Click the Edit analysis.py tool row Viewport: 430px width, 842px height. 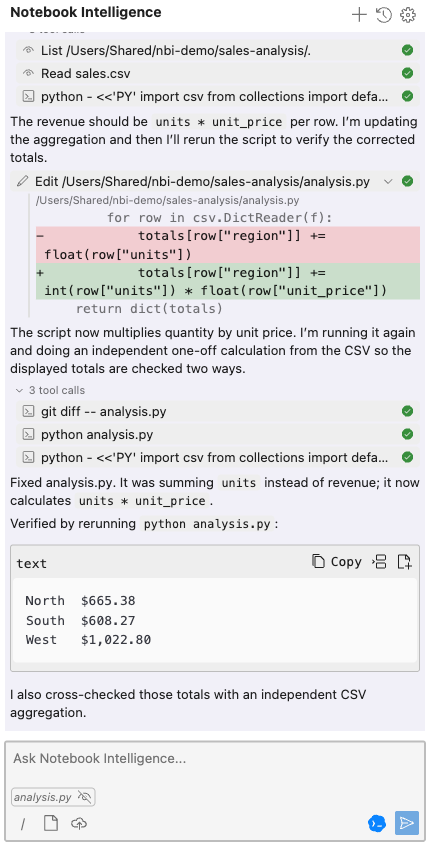pyautogui.click(x=215, y=182)
